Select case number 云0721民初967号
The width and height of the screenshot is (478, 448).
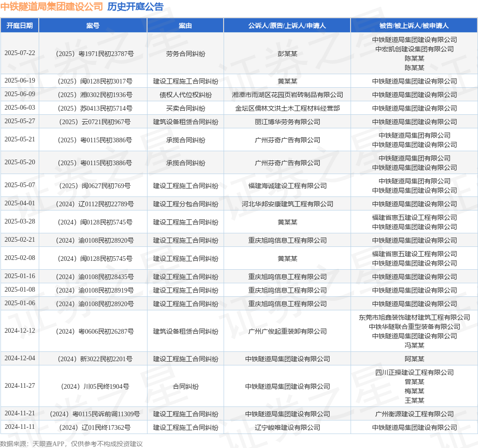pyautogui.click(x=95, y=122)
